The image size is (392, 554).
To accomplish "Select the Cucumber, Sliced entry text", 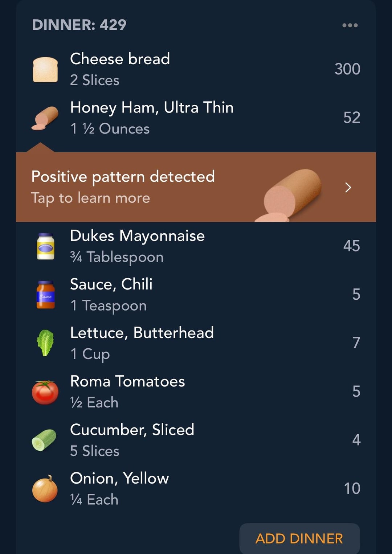I will click(x=132, y=430).
